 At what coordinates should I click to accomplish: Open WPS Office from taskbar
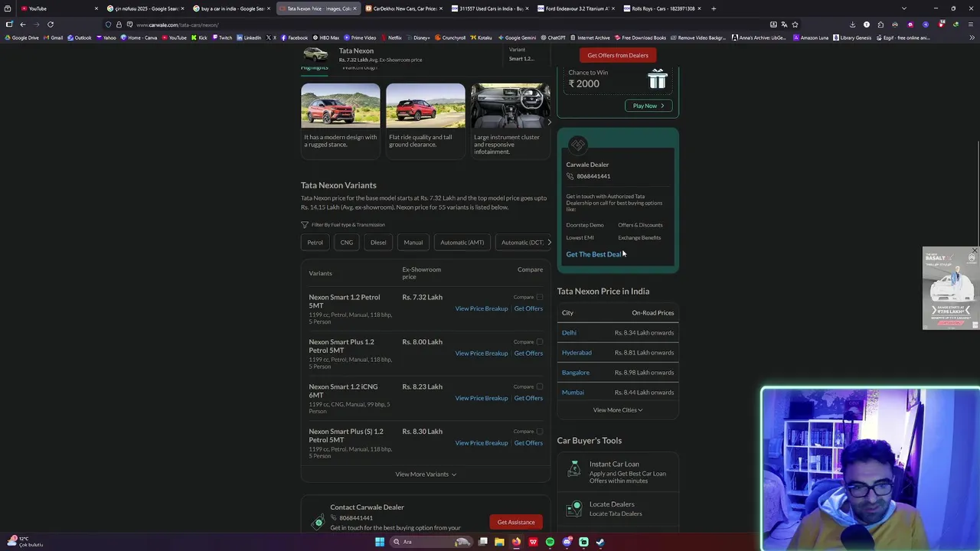[x=533, y=542]
